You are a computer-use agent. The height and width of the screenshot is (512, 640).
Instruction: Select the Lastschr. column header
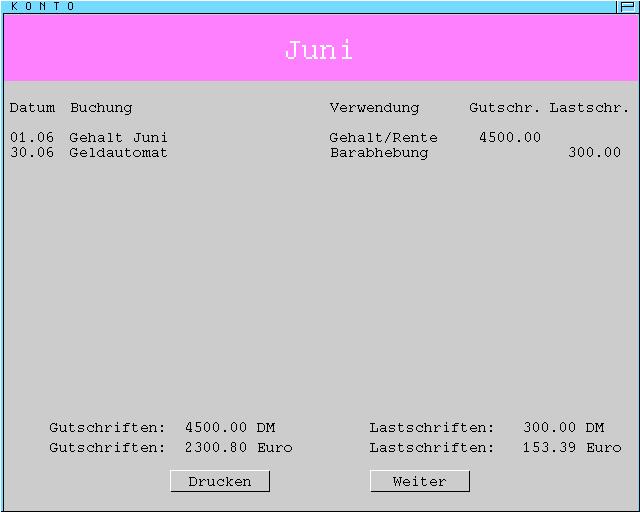click(589, 108)
